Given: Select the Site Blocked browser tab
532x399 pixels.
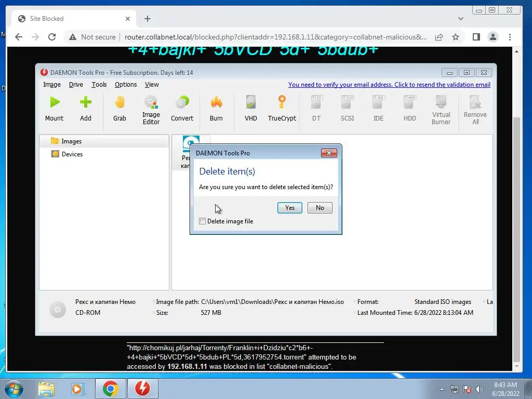Looking at the screenshot, I should click(74, 19).
